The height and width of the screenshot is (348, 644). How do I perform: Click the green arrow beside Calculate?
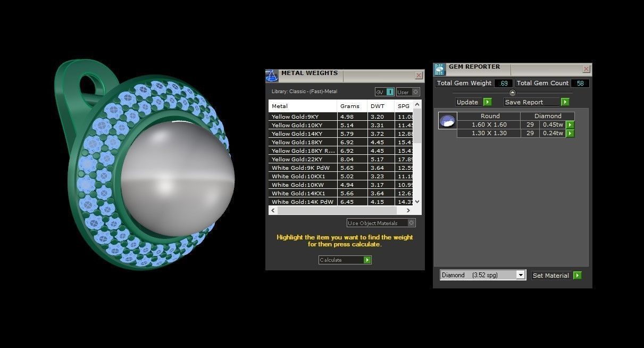[x=367, y=260]
